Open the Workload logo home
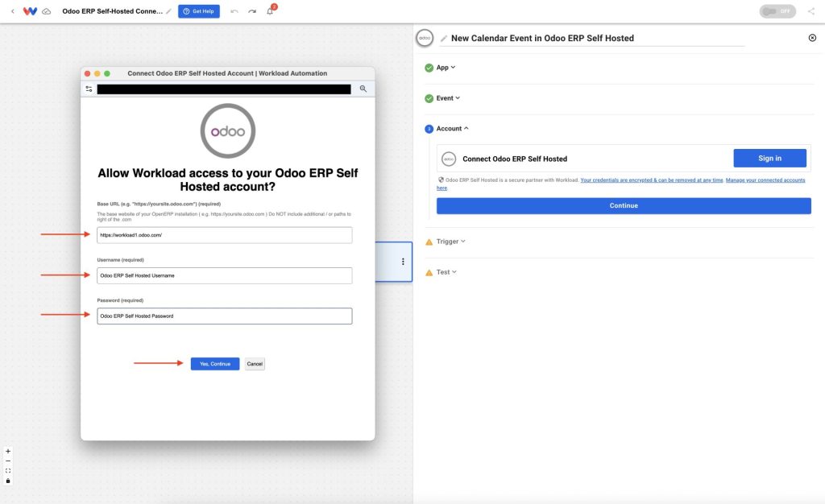Image resolution: width=825 pixels, height=504 pixels. 30,11
